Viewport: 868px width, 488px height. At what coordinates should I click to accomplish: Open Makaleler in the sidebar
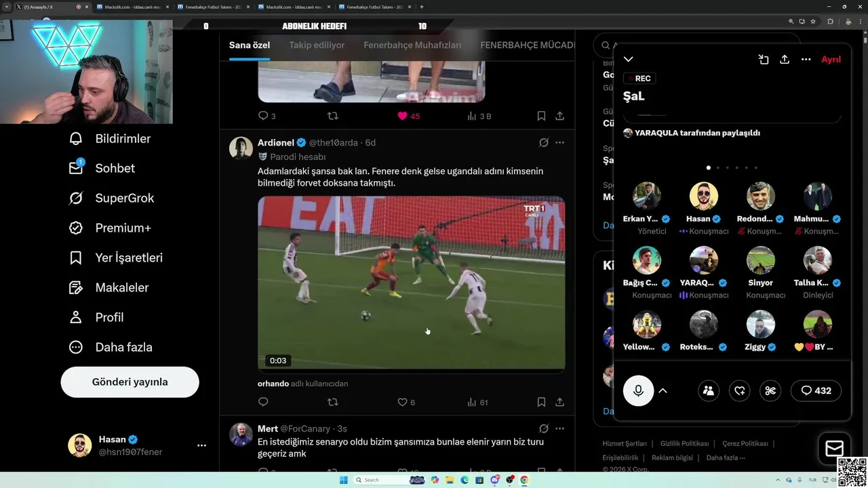coord(109,287)
